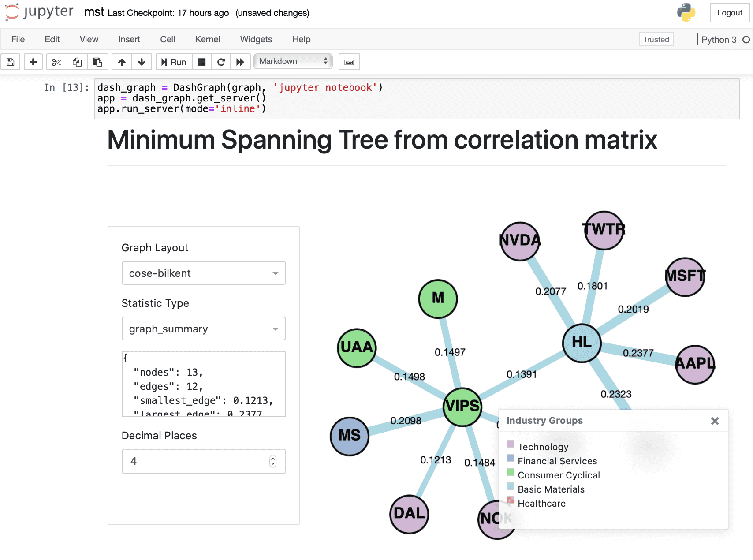Click the 0.1391 edge label
This screenshot has width=753, height=560.
point(522,374)
